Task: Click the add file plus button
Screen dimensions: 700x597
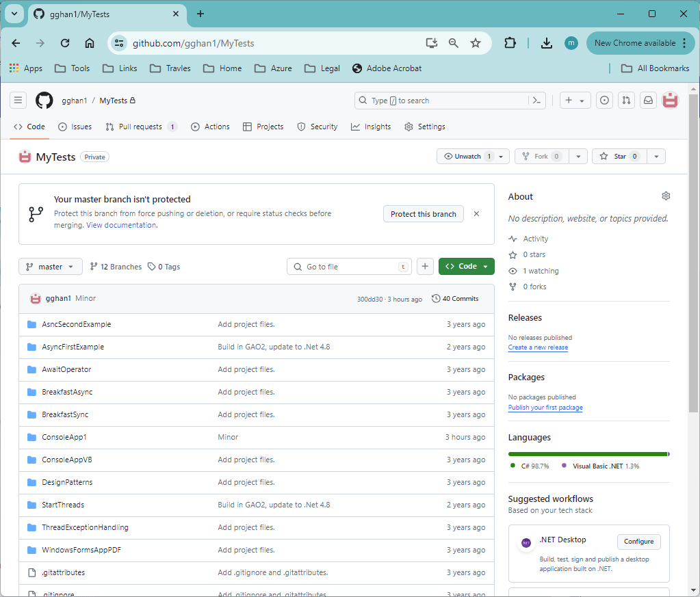Action: click(425, 267)
